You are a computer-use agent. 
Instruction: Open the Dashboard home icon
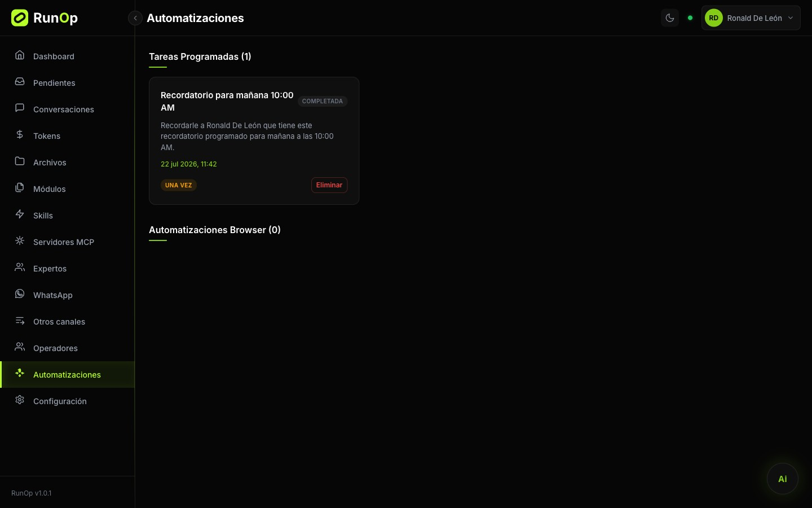(x=20, y=55)
